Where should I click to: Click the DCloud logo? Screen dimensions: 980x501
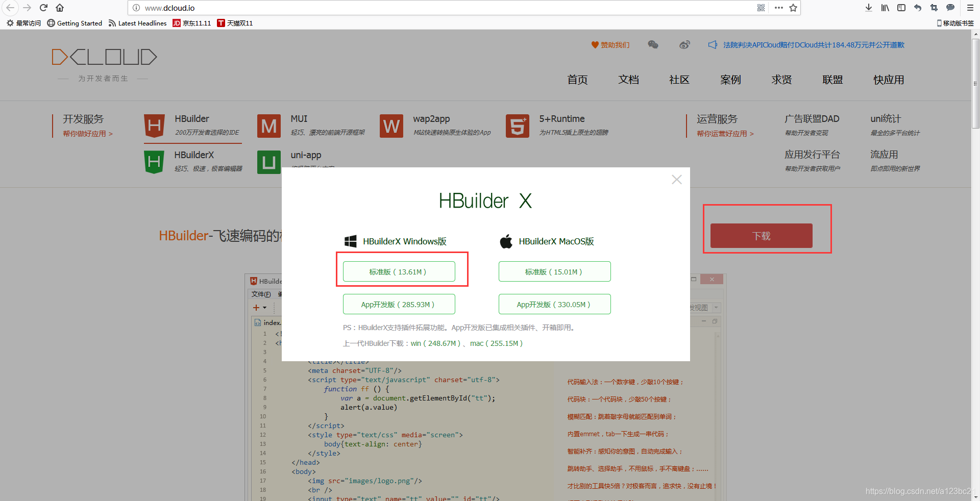coord(104,57)
